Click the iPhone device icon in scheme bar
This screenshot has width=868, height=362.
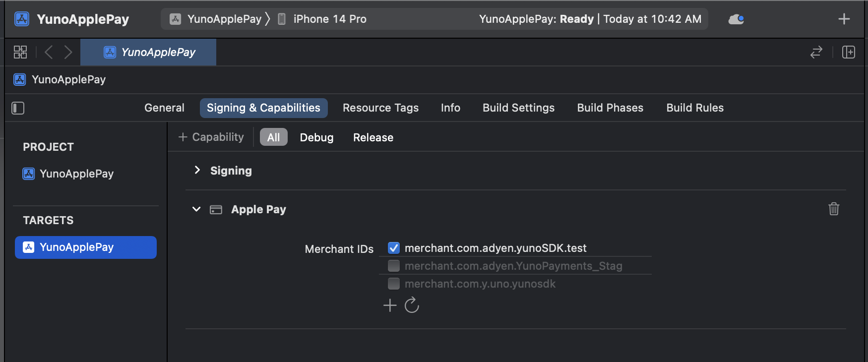tap(282, 19)
